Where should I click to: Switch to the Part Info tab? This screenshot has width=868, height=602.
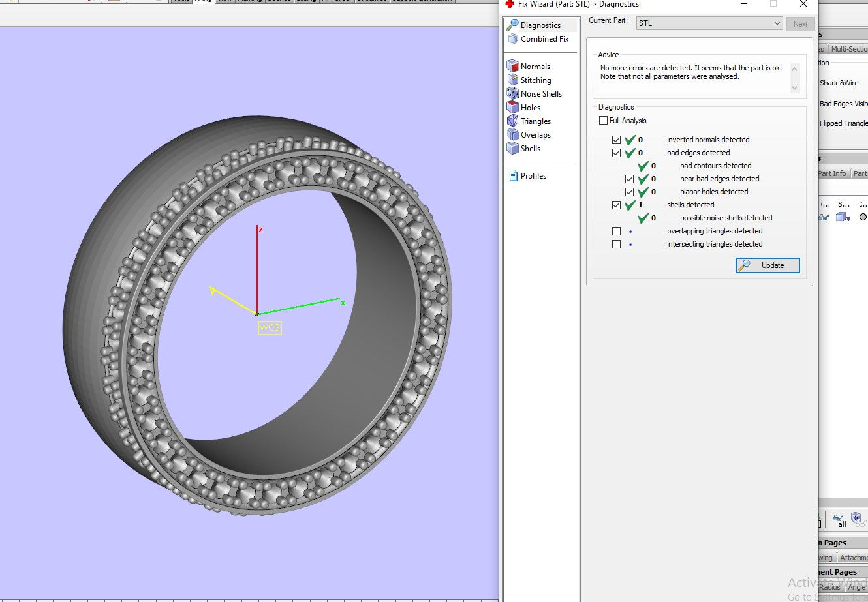pos(833,173)
